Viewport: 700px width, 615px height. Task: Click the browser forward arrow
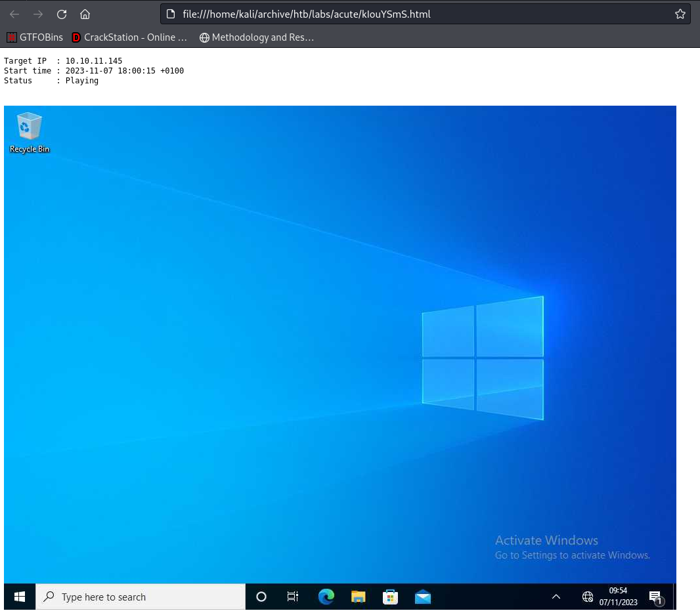point(38,14)
